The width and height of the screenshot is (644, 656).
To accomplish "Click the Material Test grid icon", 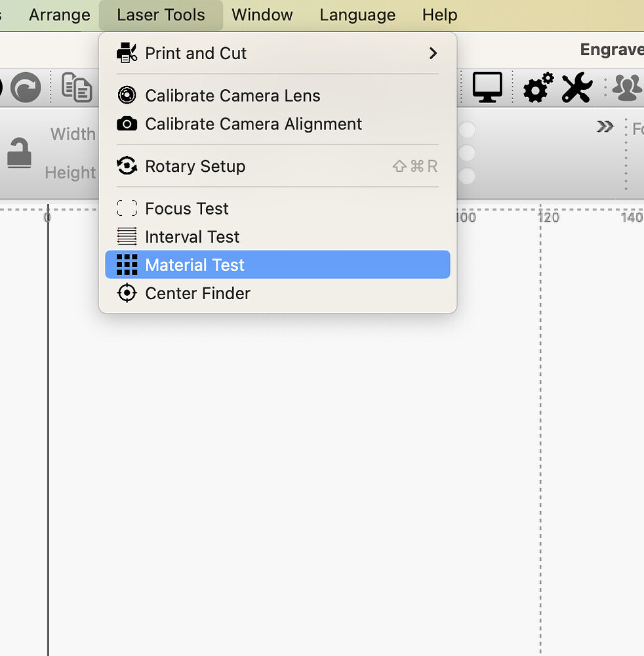I will click(126, 264).
